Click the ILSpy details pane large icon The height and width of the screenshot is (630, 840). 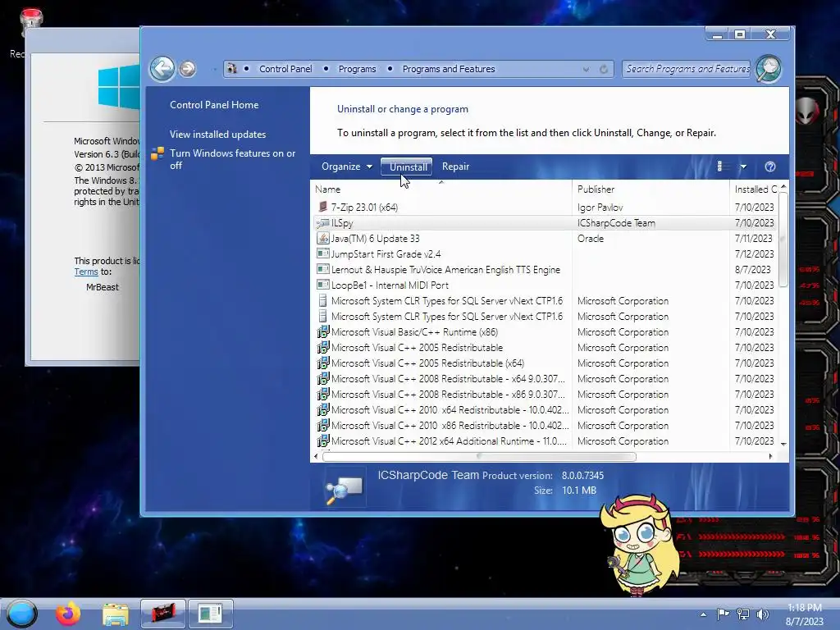point(345,488)
